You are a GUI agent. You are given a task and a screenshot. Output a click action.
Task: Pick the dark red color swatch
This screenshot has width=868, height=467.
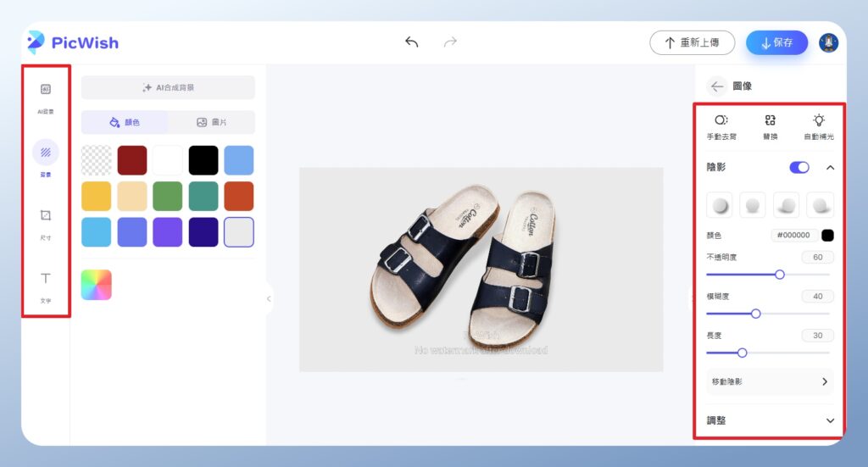pos(131,160)
